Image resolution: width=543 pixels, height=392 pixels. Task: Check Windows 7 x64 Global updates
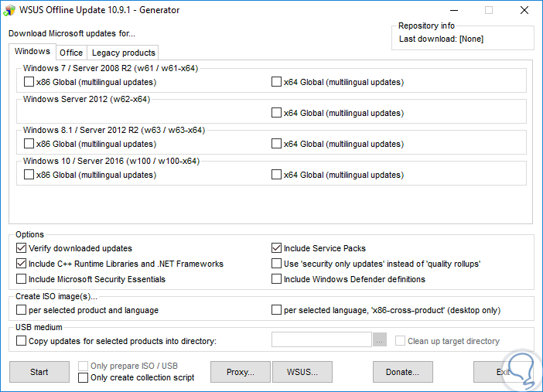pyautogui.click(x=276, y=82)
